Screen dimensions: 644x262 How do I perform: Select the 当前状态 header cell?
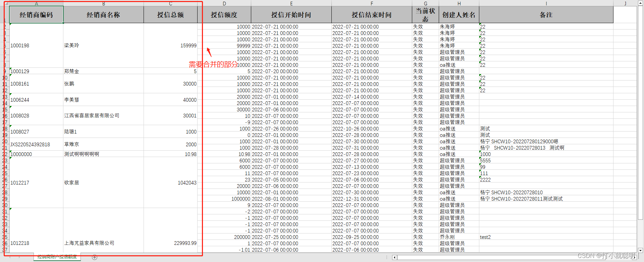pos(425,15)
